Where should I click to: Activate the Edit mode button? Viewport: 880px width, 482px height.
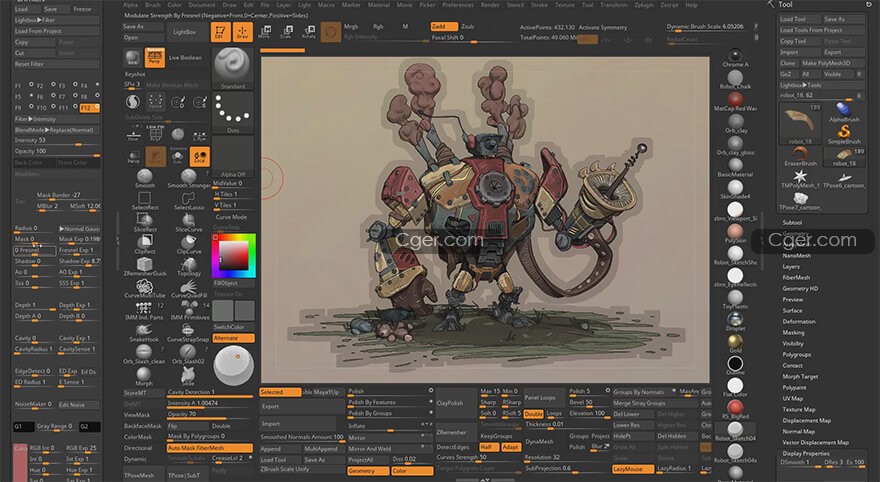tap(221, 32)
